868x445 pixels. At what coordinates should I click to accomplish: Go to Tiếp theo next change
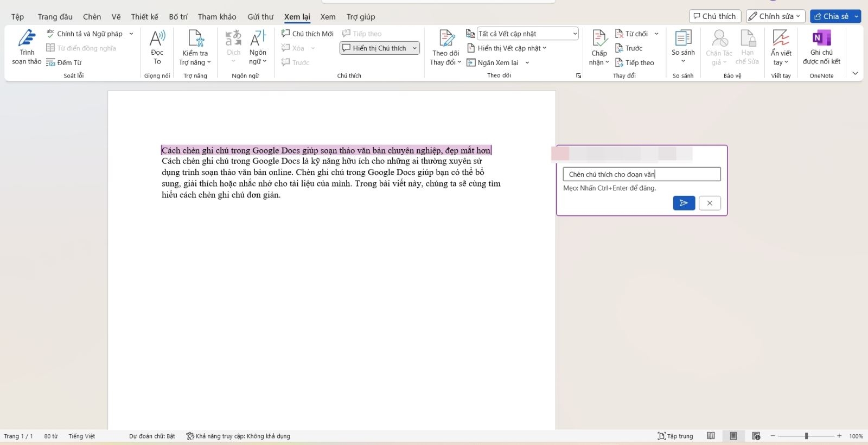pyautogui.click(x=635, y=62)
